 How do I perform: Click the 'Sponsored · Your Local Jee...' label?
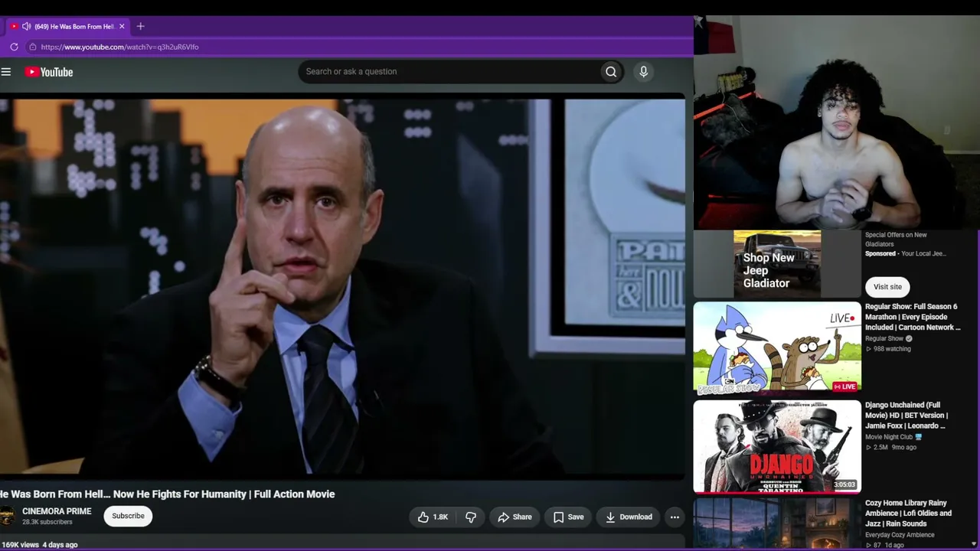(906, 253)
